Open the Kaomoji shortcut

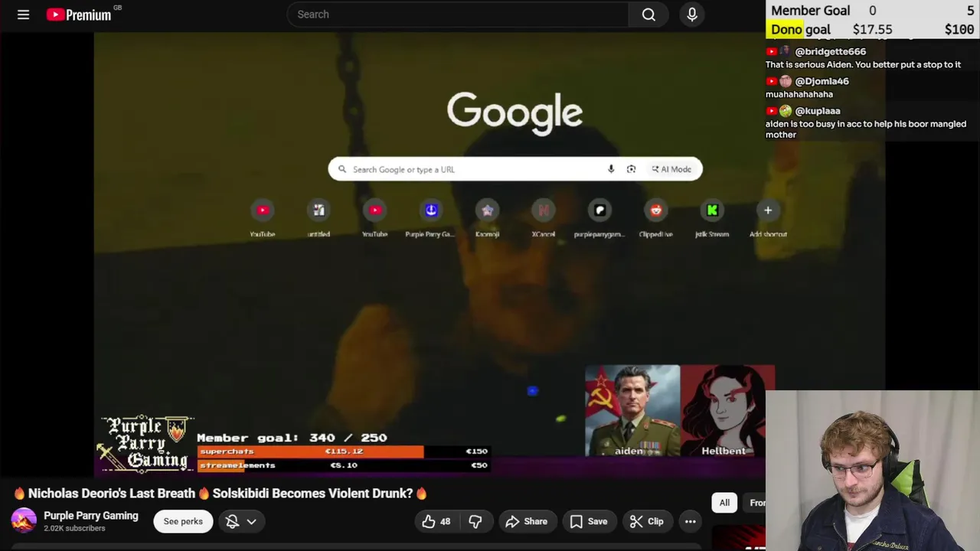[487, 218]
